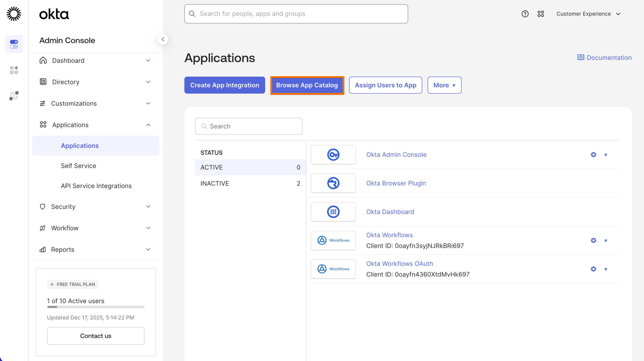This screenshot has width=644, height=361.
Task: Select API Service Integrations in sidebar
Action: coord(96,186)
